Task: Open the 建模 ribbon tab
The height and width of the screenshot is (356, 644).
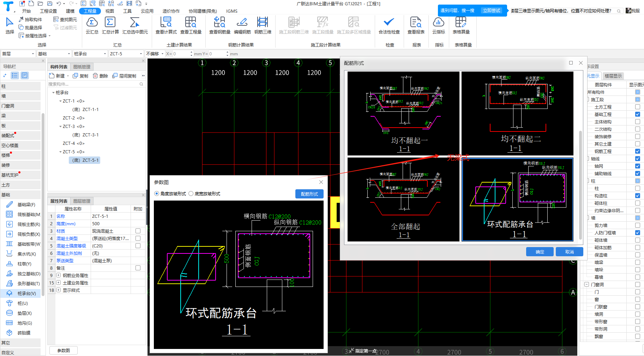Action: pyautogui.click(x=70, y=11)
